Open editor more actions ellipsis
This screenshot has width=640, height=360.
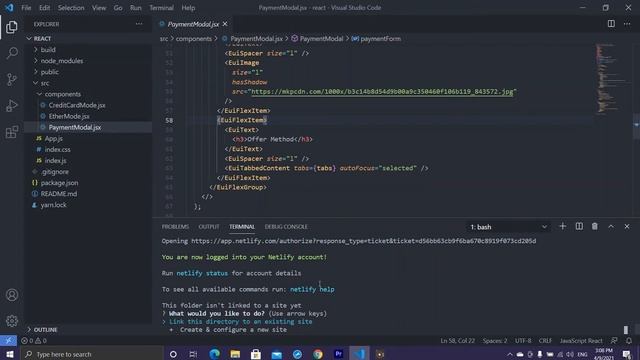tap(627, 24)
